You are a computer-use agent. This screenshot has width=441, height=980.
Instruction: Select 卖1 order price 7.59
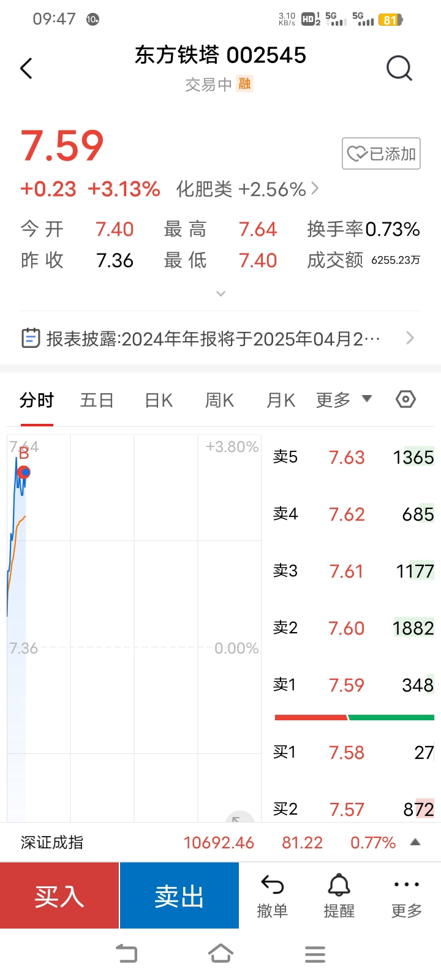click(347, 685)
